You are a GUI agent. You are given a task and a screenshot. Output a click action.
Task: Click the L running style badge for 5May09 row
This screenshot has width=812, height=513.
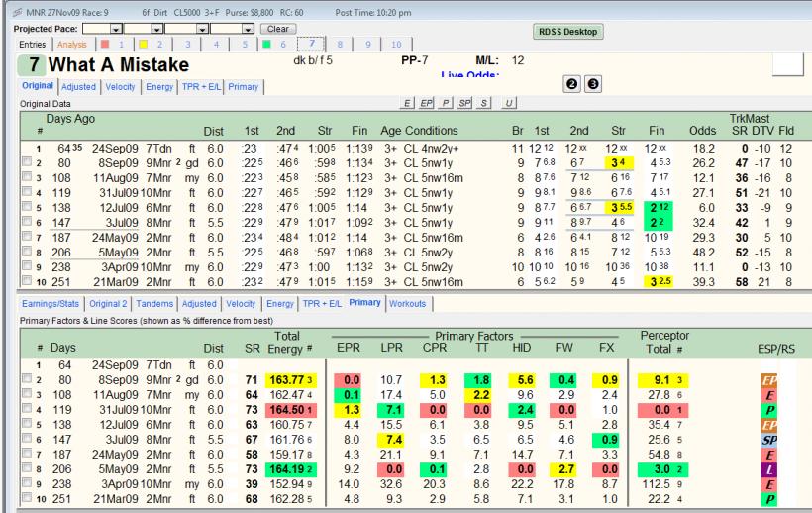[x=769, y=469]
